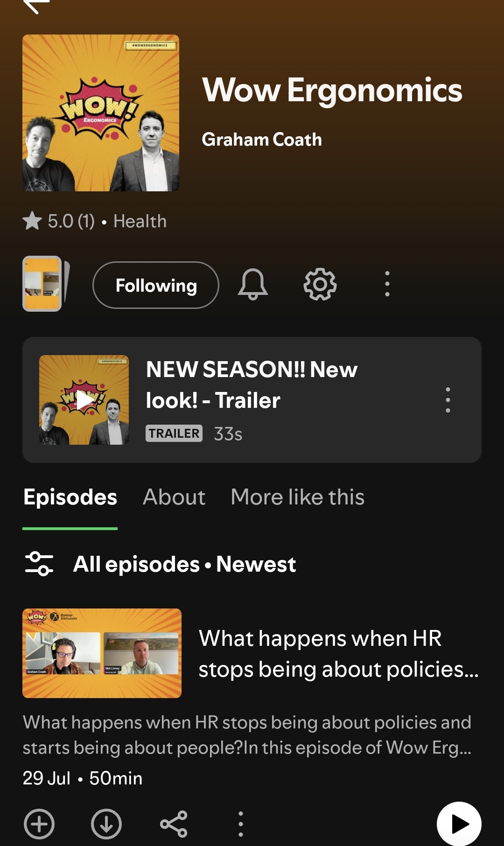Play the NEW SEASON trailer thumbnail
Screen dimensions: 504x846
84,400
